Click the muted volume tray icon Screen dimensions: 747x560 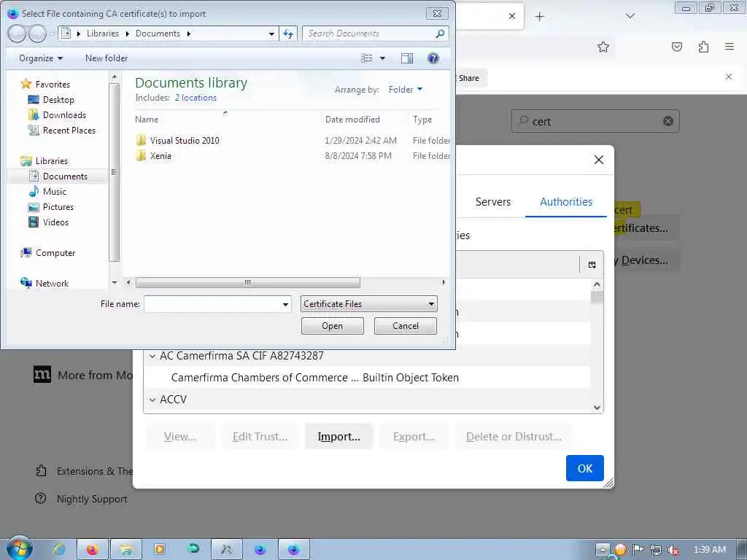(673, 550)
